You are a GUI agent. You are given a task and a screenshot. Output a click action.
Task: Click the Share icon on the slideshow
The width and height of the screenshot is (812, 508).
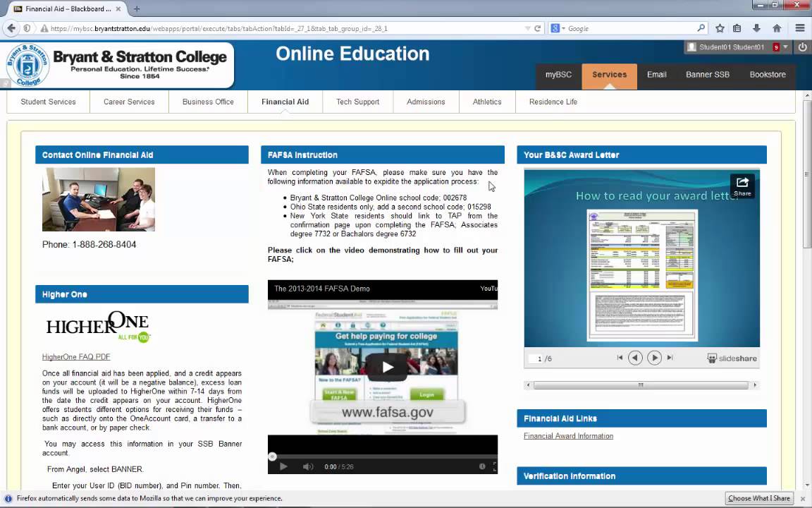742,186
